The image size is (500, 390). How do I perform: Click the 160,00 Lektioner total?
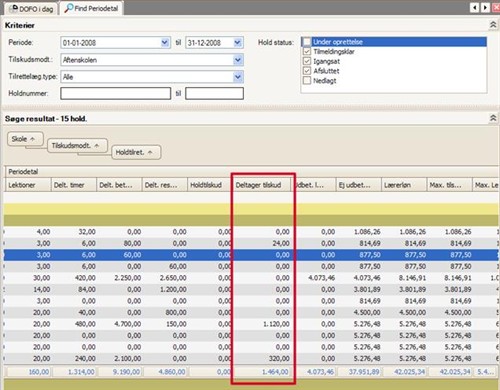click(29, 372)
